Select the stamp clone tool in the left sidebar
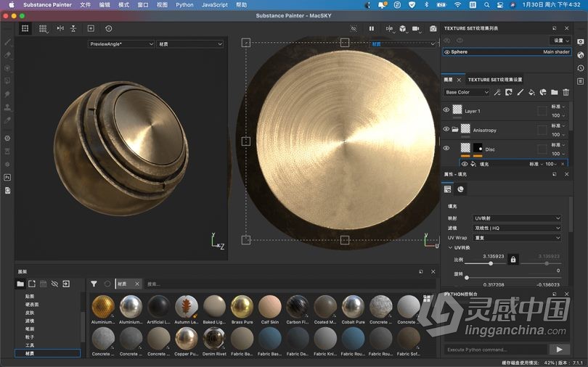The width and height of the screenshot is (588, 367). click(7, 107)
